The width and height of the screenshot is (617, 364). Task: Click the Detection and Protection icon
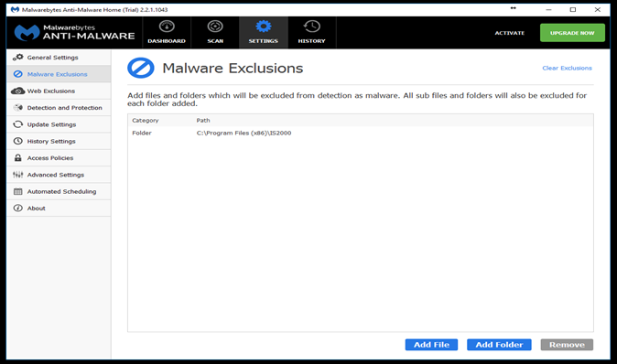point(17,107)
